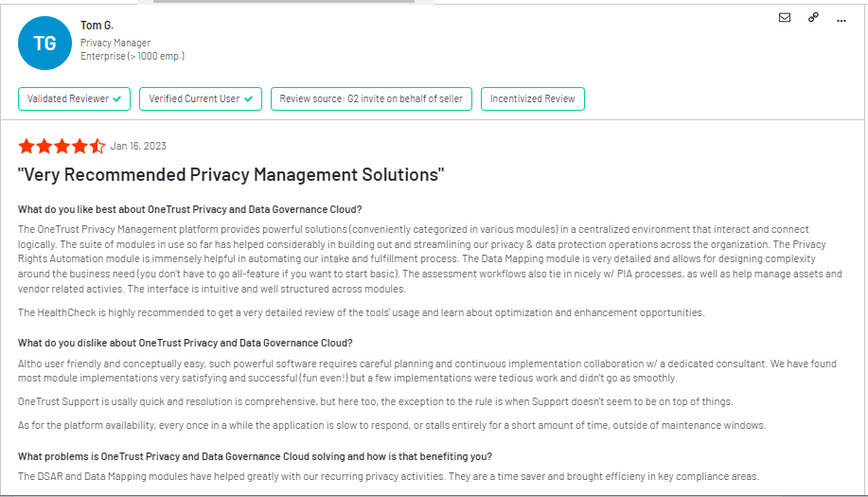Click the Privacy Manager job title
Image resolution: width=868 pixels, height=497 pixels.
tap(115, 43)
